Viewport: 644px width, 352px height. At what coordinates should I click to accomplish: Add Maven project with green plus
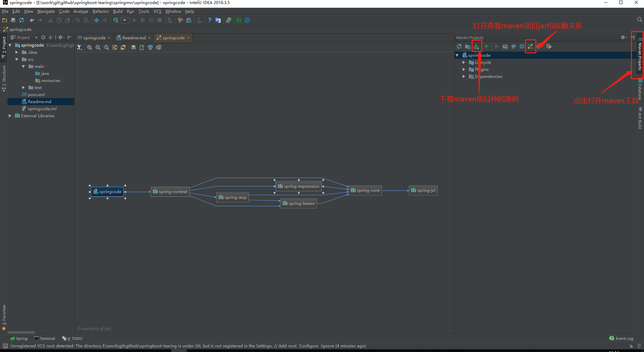click(x=486, y=46)
